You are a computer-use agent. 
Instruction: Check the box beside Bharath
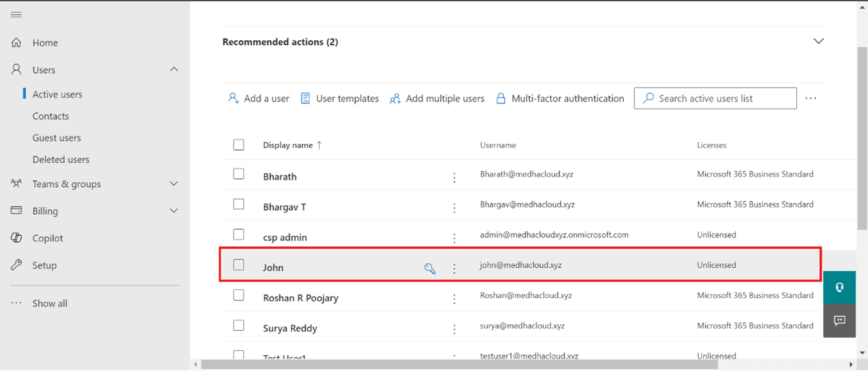click(239, 173)
